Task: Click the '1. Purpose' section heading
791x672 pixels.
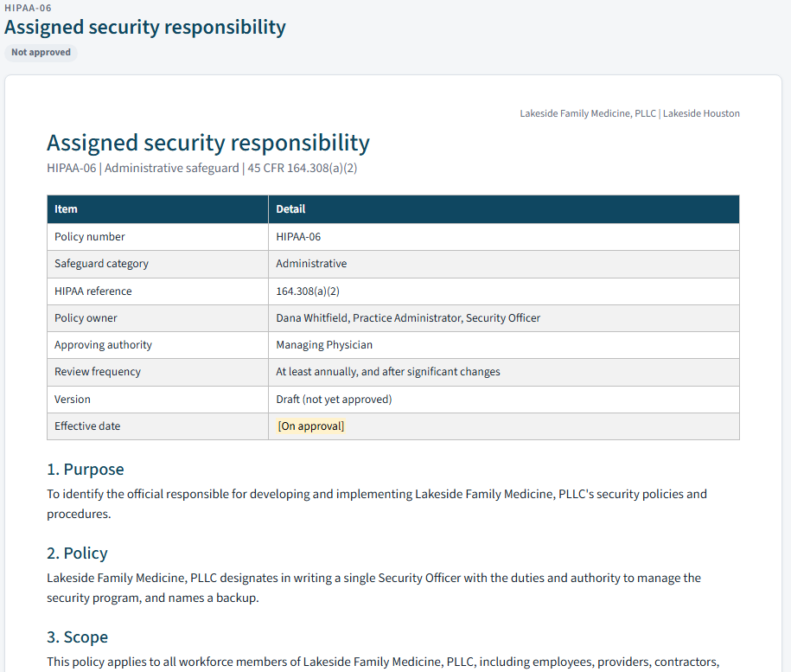Action: [86, 470]
